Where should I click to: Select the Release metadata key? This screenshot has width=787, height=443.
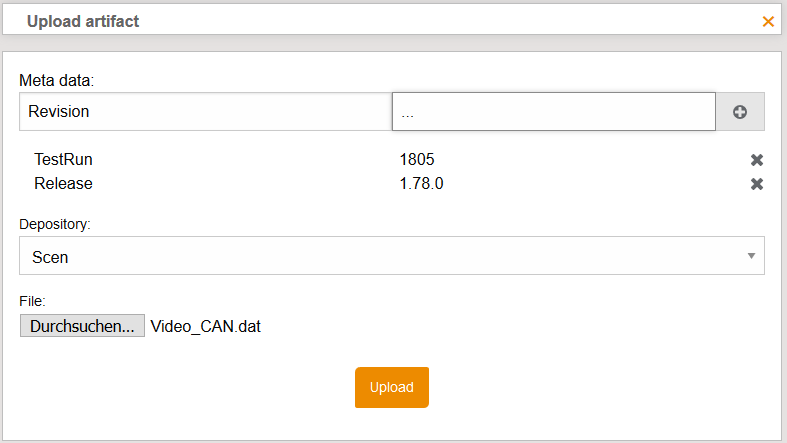[63, 184]
